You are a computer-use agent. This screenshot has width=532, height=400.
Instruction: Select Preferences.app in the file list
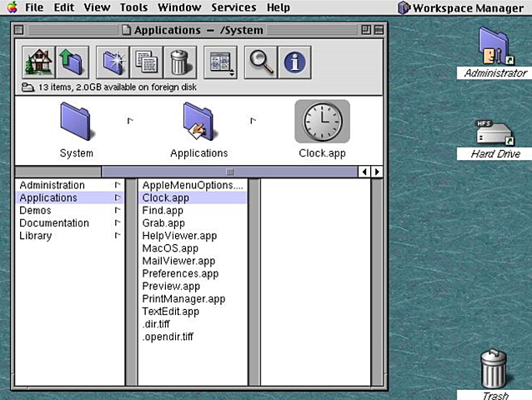(193, 273)
